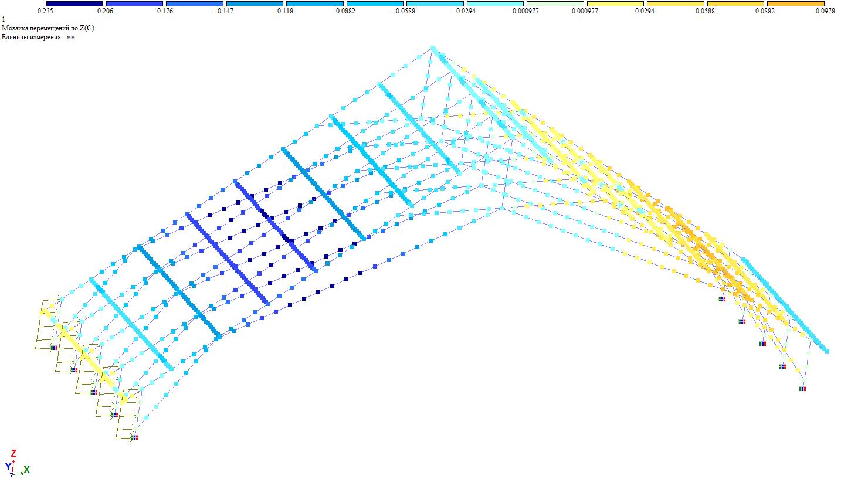Select the legend value -0.0882

pyautogui.click(x=344, y=11)
